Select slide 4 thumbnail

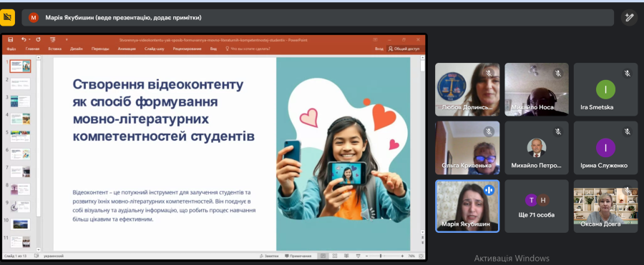[x=20, y=119]
